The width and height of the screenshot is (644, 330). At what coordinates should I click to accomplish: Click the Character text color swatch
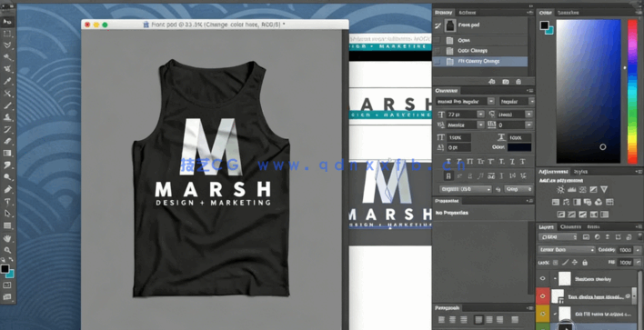pos(519,147)
